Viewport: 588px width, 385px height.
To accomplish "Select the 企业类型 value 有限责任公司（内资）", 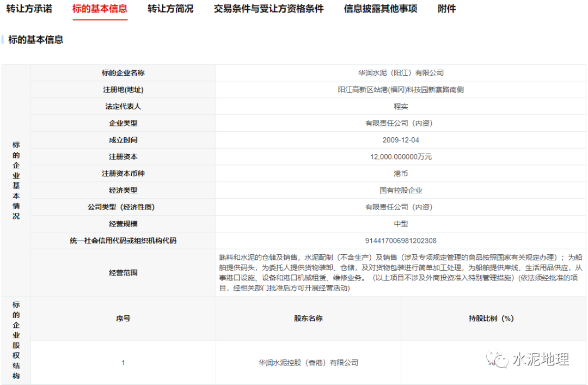I will click(400, 123).
